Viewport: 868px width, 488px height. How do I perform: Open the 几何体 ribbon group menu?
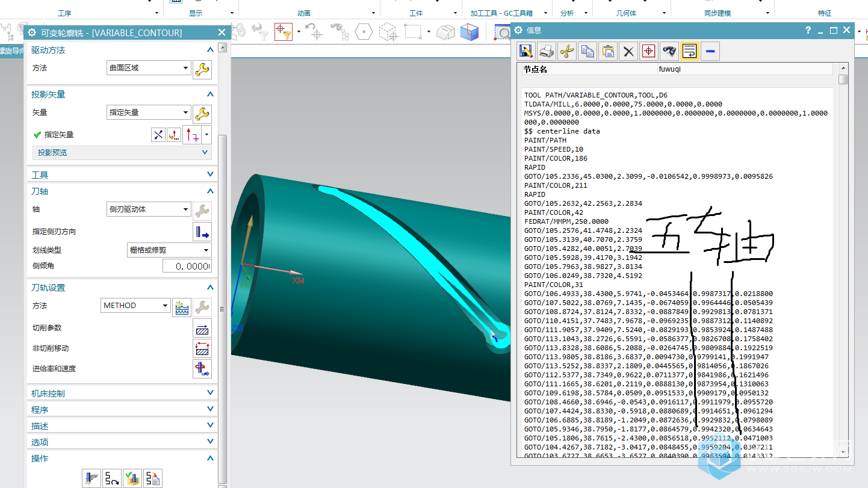click(x=663, y=13)
